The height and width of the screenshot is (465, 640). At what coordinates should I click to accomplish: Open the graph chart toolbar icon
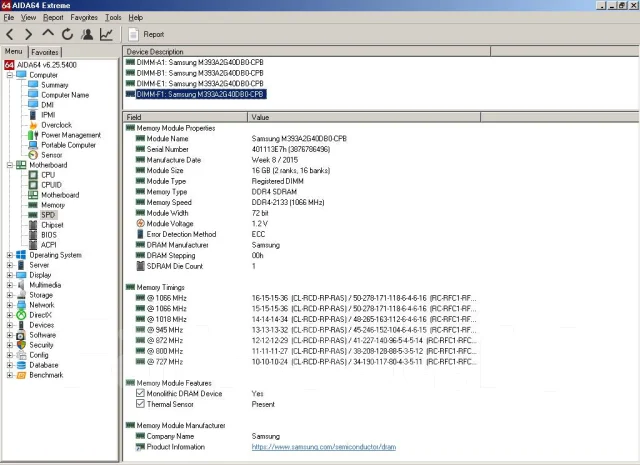[x=106, y=34]
